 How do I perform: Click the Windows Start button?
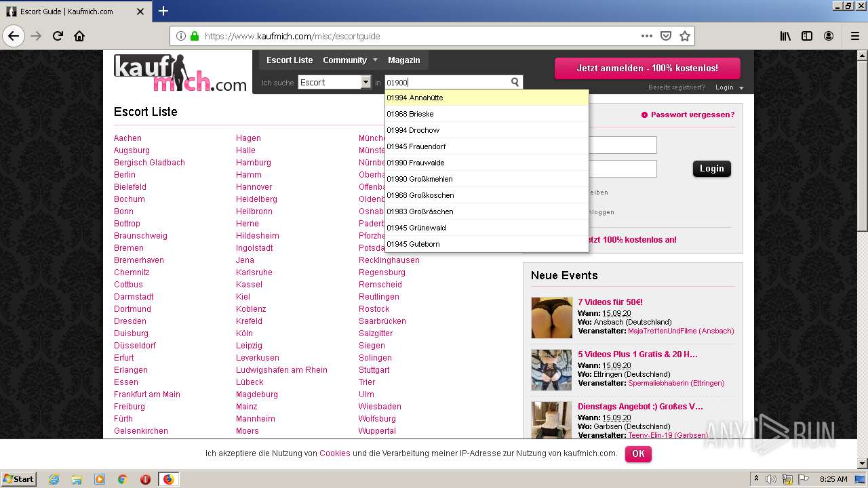[19, 479]
